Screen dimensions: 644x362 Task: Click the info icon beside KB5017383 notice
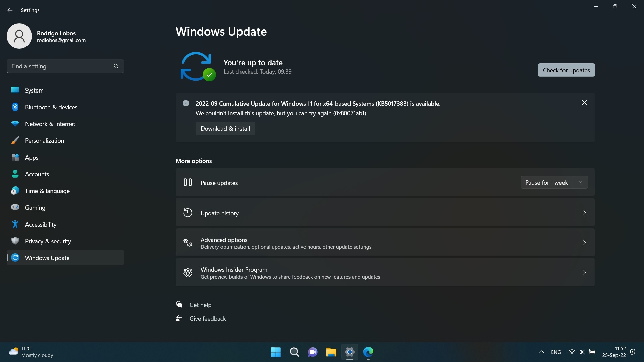tap(186, 103)
